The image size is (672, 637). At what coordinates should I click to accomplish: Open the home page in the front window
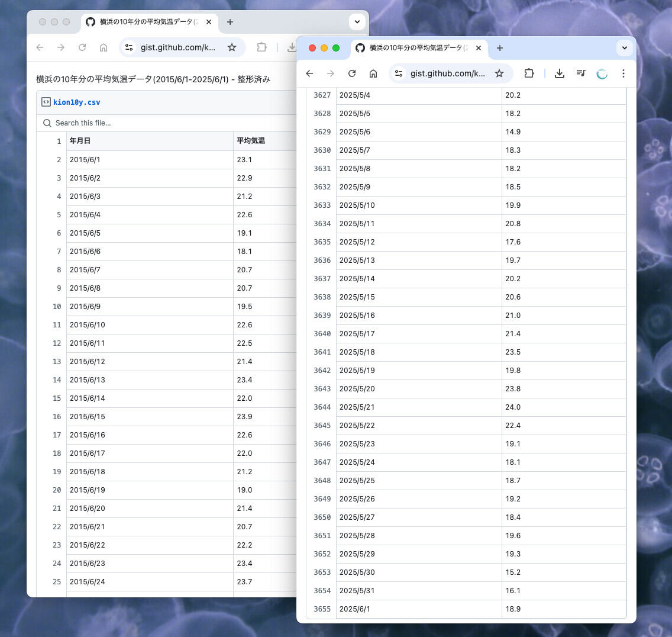[x=373, y=73]
